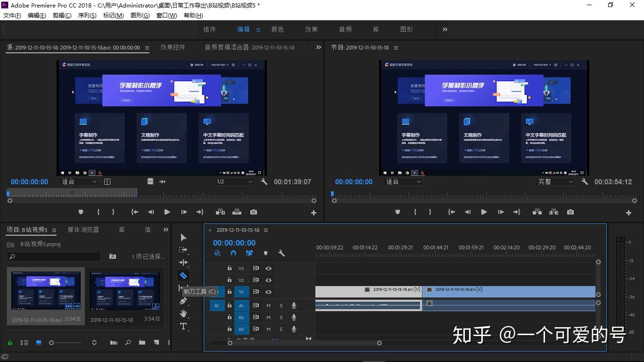Open Program monitor wrench settings

pyautogui.click(x=585, y=181)
